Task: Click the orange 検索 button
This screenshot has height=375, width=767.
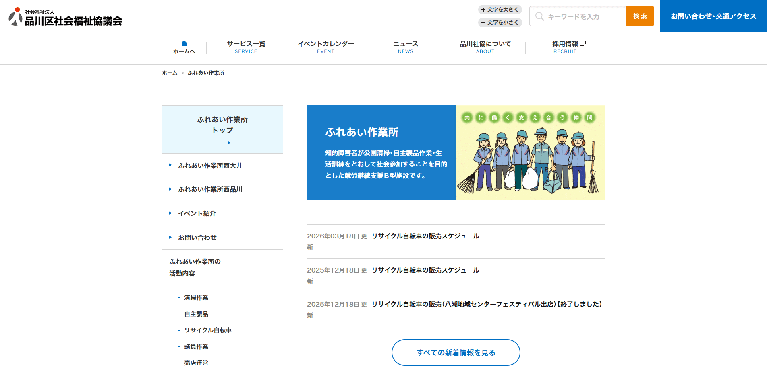Action: [x=640, y=16]
